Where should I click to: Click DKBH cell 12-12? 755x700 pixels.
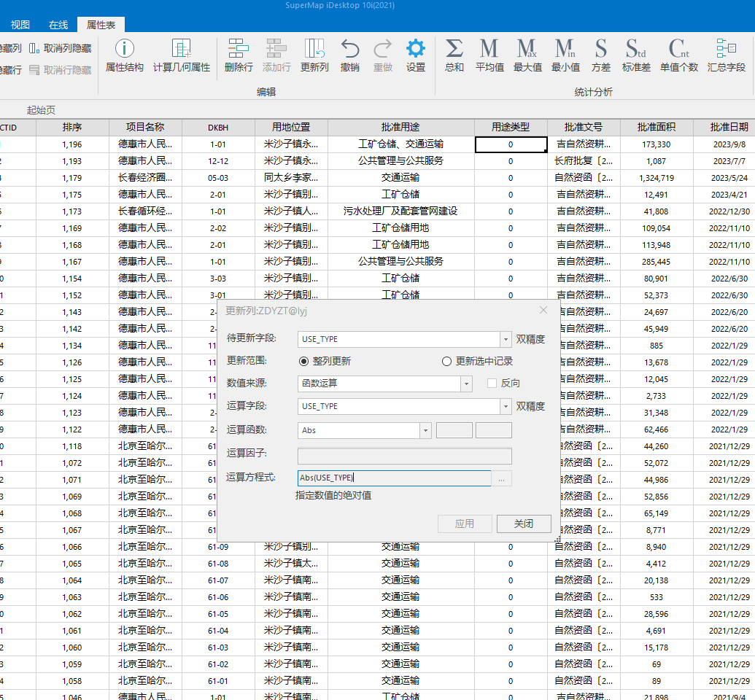coord(218,161)
